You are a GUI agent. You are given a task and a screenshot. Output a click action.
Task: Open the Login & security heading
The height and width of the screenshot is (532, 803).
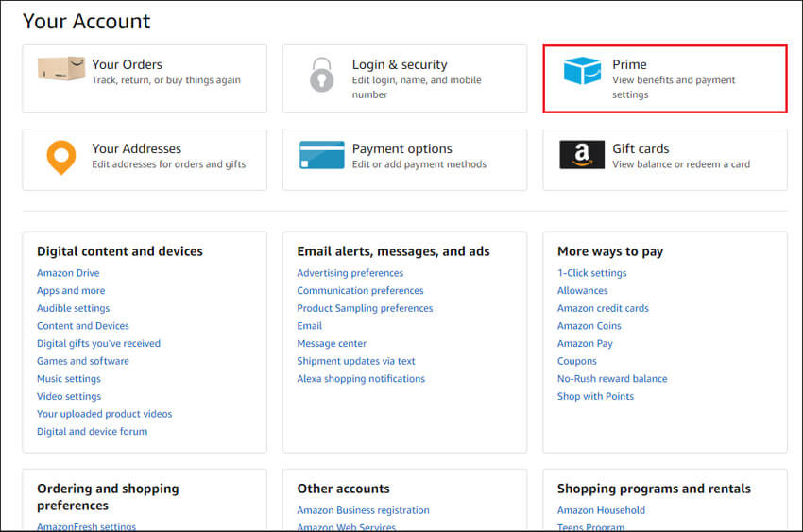400,64
